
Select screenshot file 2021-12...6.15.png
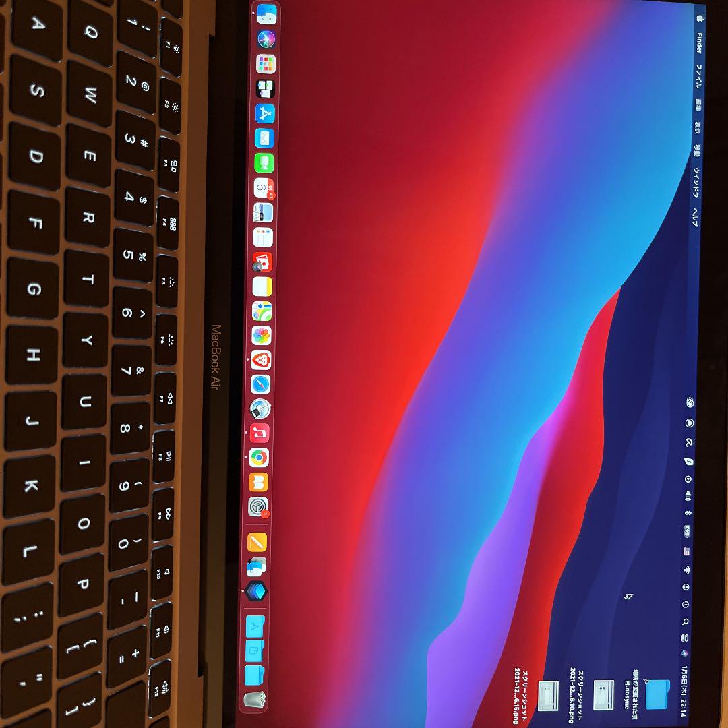[548, 695]
